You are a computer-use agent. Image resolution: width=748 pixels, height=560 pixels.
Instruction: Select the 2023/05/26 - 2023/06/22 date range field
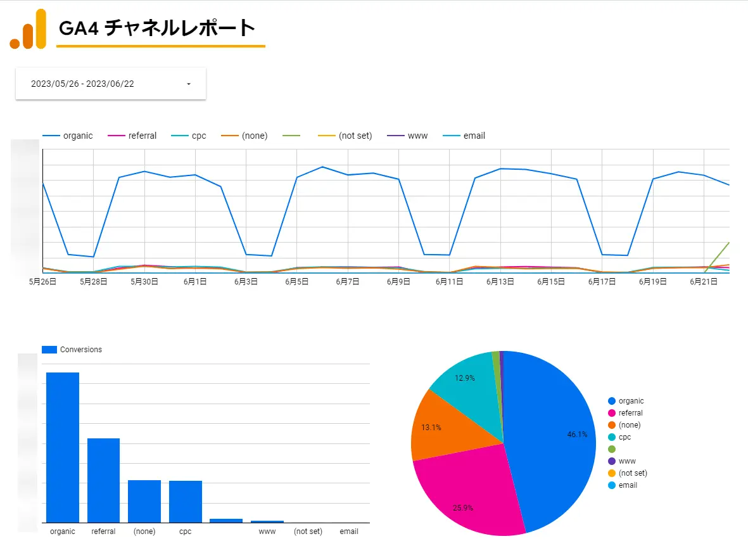111,84
